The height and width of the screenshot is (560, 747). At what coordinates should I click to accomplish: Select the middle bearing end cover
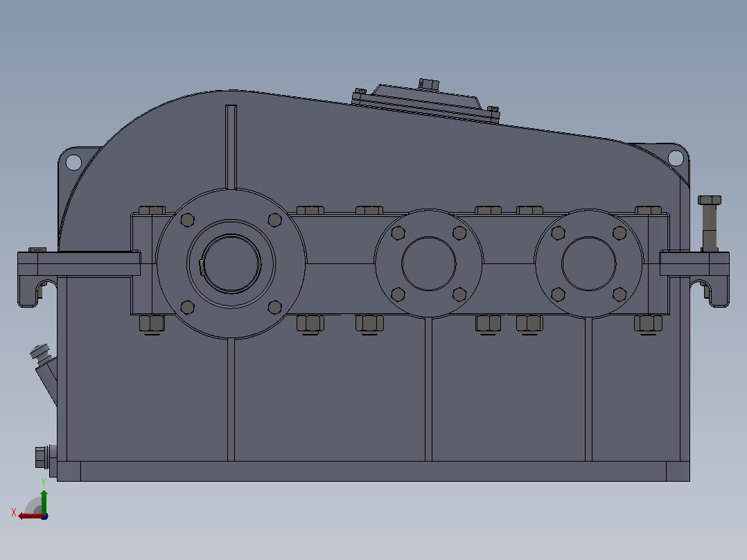tap(429, 263)
